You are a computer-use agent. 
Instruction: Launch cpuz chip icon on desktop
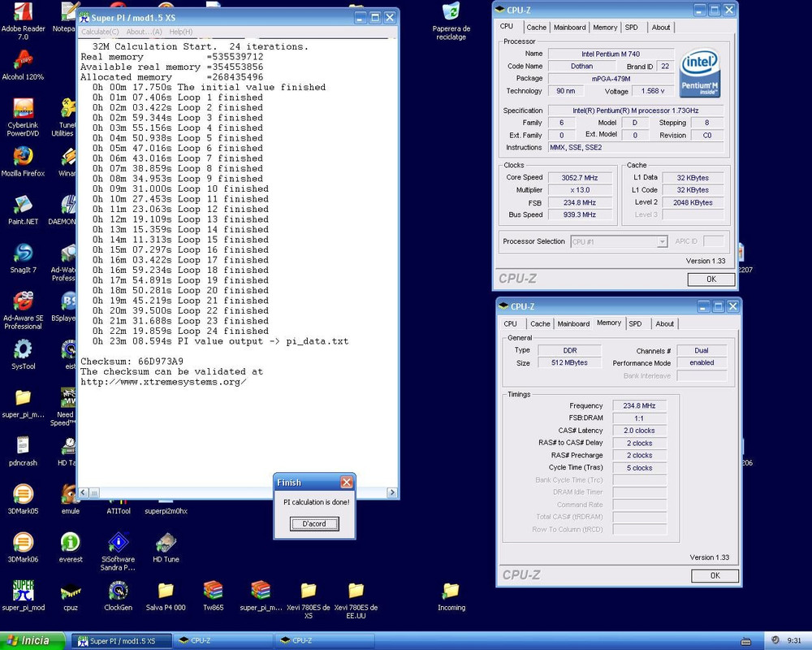71,596
